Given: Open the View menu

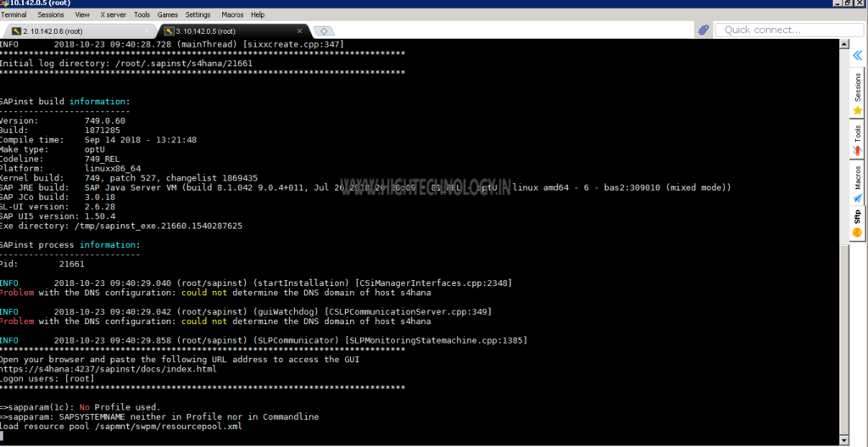Looking at the screenshot, I should (x=82, y=14).
